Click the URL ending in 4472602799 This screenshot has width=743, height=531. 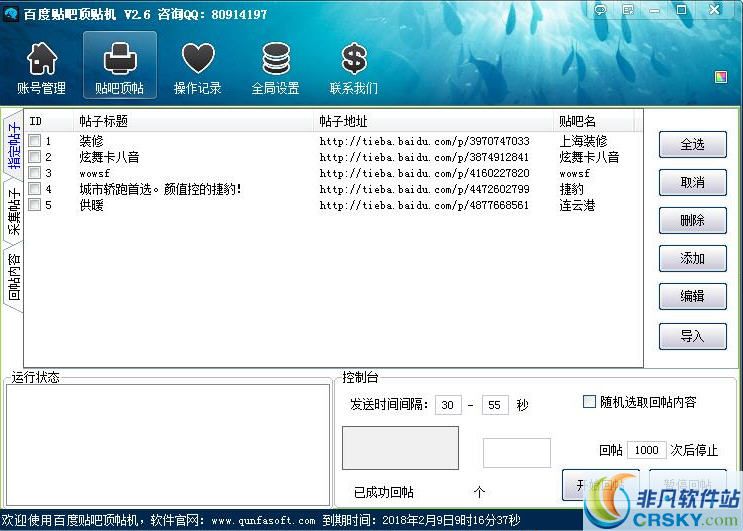(x=424, y=189)
